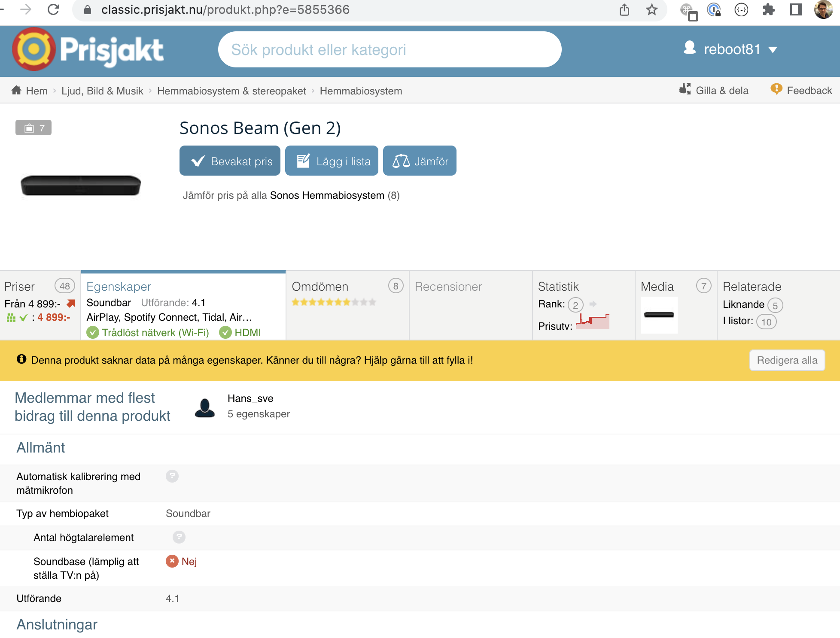The width and height of the screenshot is (840, 638).
Task: Open the browser extensions puzzle icon
Action: [x=769, y=9]
